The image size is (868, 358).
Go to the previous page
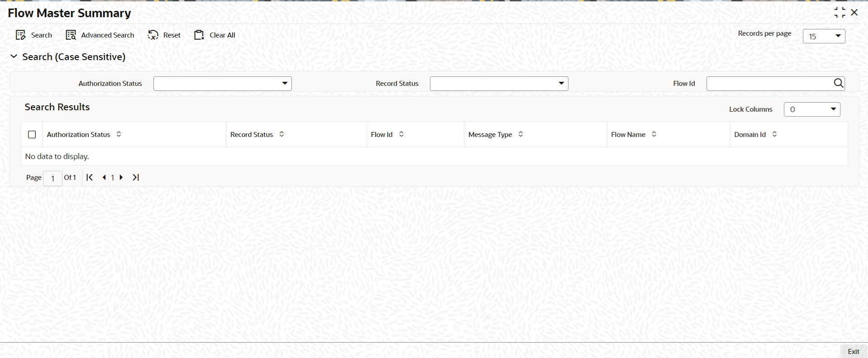pos(104,178)
